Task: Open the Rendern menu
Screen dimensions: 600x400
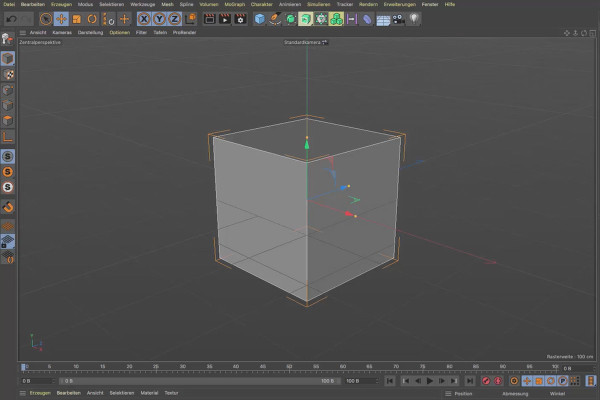Action: click(368, 4)
